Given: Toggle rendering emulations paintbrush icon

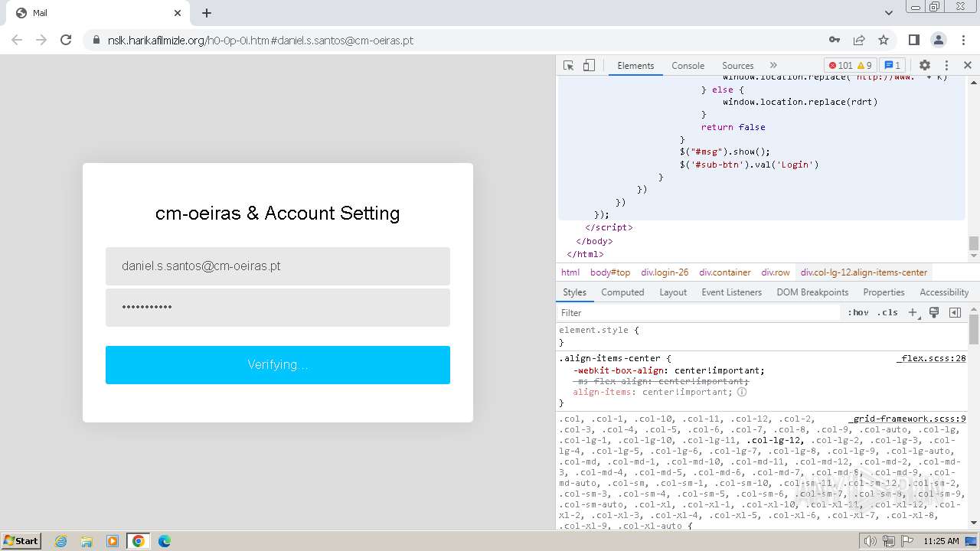Looking at the screenshot, I should 934,312.
